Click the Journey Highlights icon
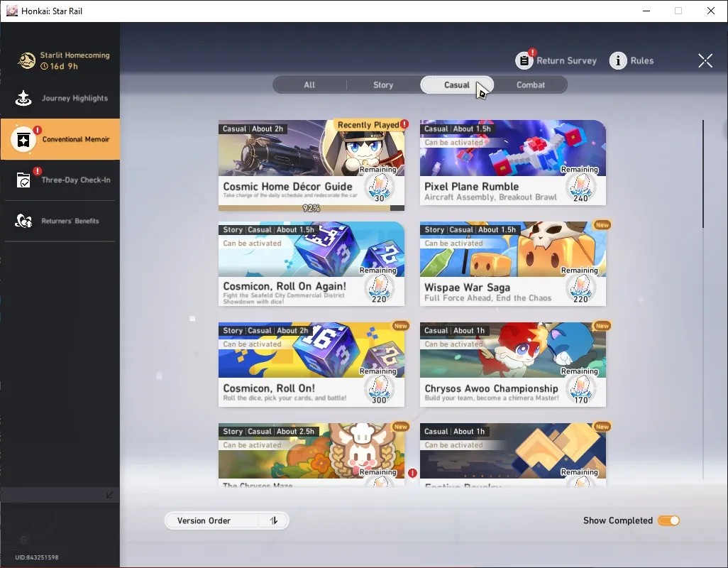Screen dimensions: 728x568 tap(23, 98)
